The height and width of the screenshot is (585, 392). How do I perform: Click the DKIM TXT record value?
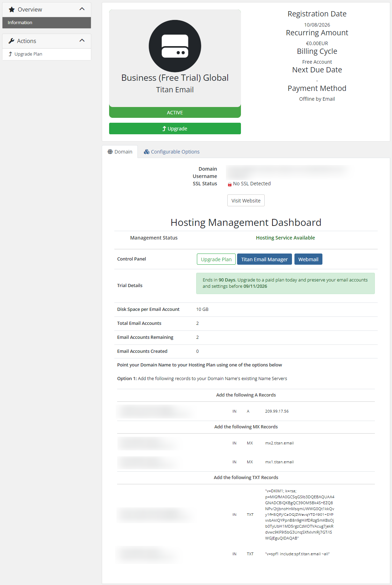(300, 514)
